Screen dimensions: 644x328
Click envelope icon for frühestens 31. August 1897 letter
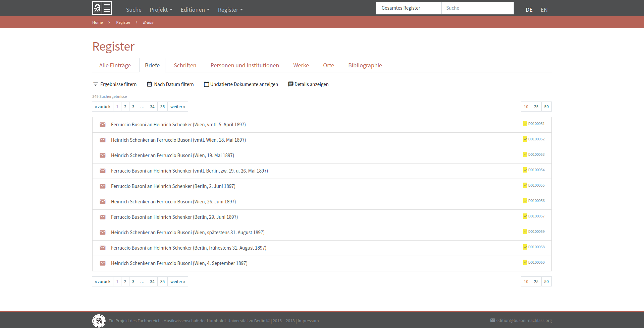pyautogui.click(x=103, y=248)
